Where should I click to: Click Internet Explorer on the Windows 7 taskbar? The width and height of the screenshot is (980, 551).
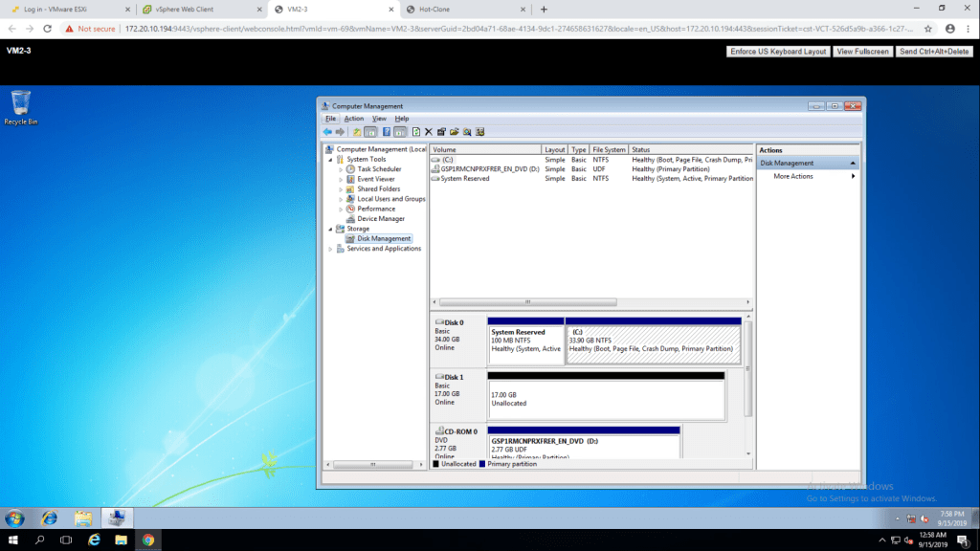[x=49, y=518]
